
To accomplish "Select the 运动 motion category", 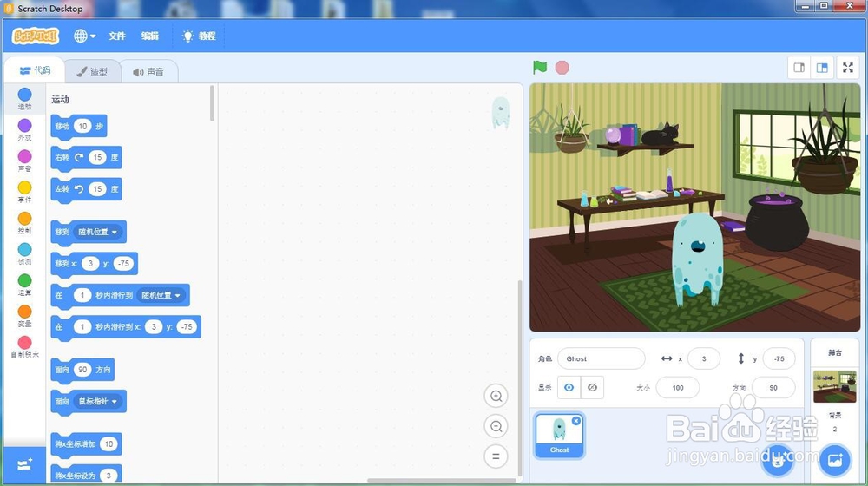I will pyautogui.click(x=24, y=99).
